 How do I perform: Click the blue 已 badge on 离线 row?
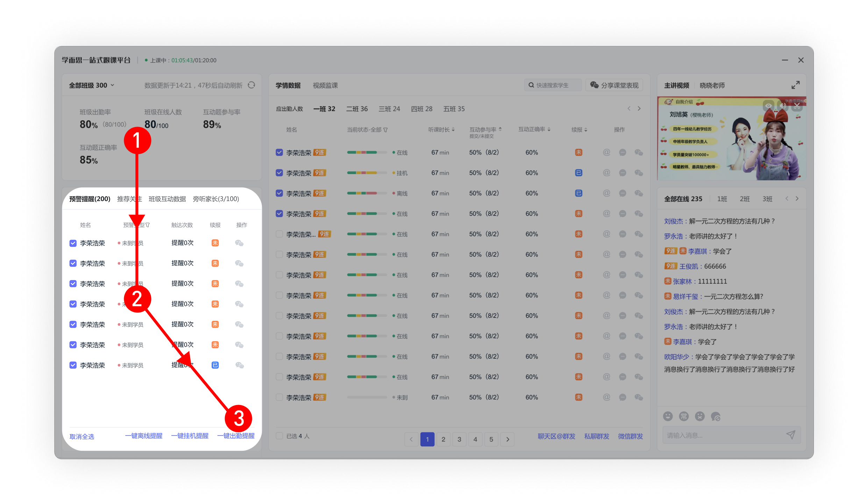[579, 193]
